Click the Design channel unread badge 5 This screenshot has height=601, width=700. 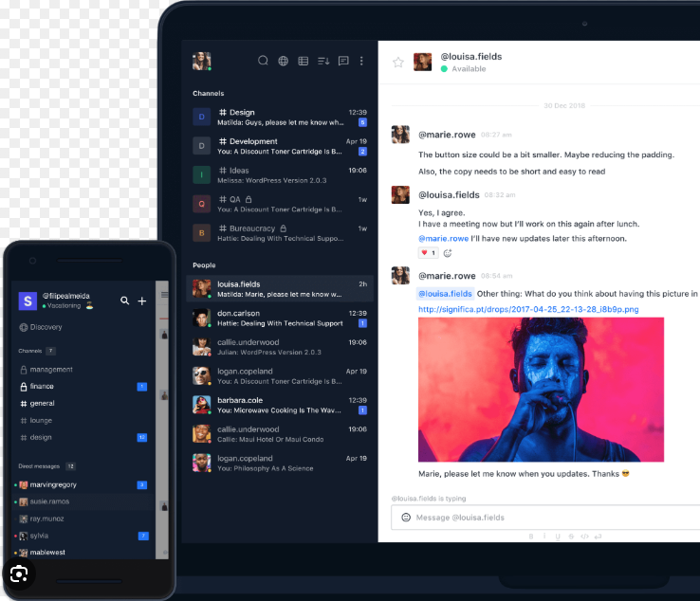tap(362, 122)
